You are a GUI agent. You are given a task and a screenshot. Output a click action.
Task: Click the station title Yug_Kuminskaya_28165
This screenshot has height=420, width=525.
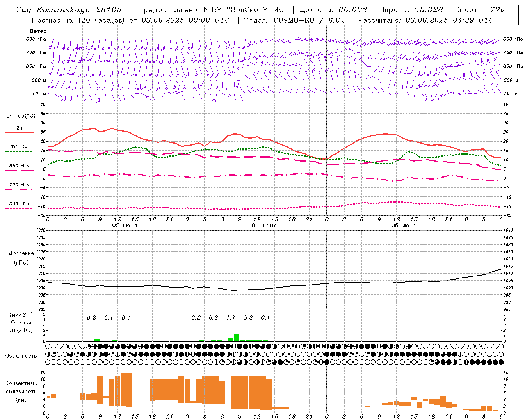(69, 10)
